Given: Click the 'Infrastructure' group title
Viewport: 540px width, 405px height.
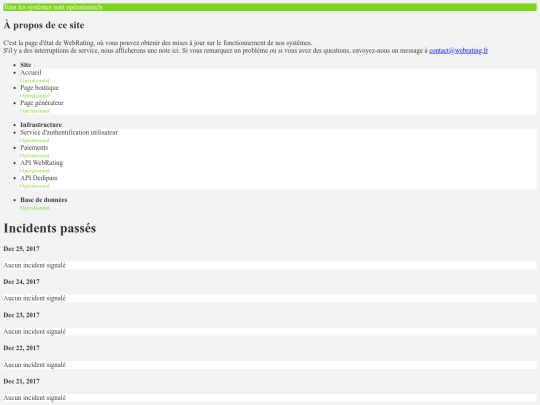Looking at the screenshot, I should coord(41,125).
